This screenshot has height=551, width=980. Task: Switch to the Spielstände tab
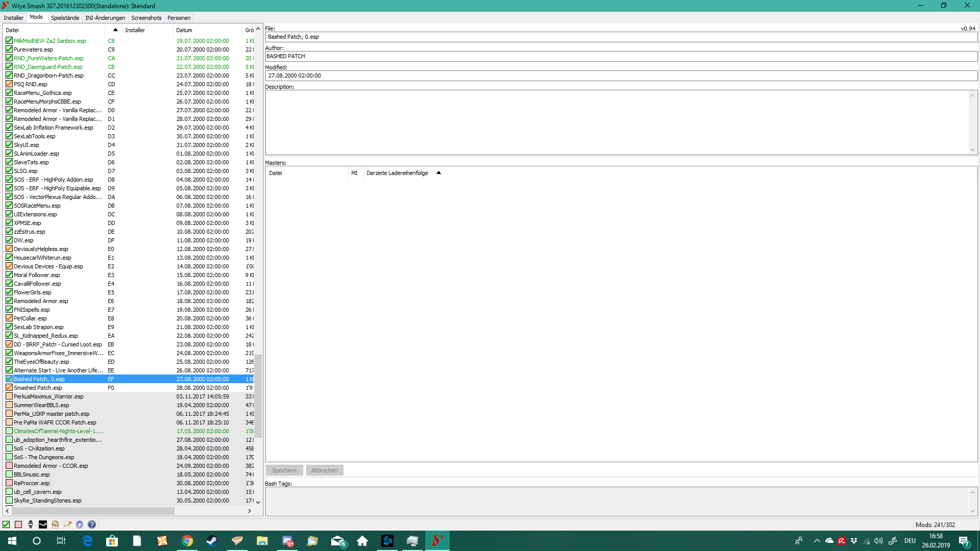pyautogui.click(x=65, y=18)
